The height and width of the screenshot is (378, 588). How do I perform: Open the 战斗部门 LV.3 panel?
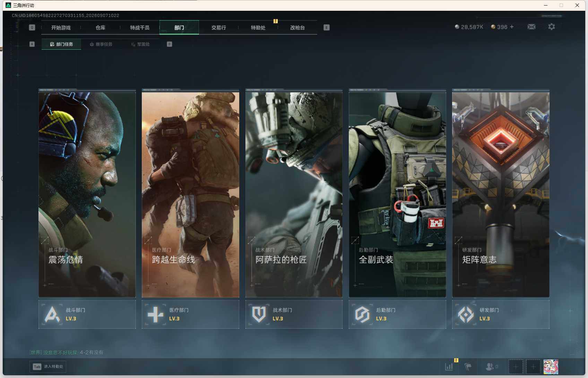click(87, 314)
